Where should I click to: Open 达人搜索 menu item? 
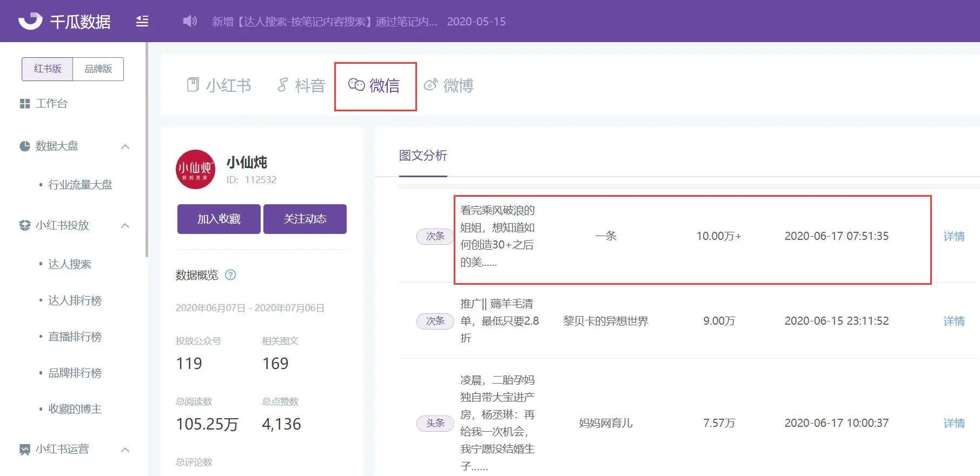point(70,264)
